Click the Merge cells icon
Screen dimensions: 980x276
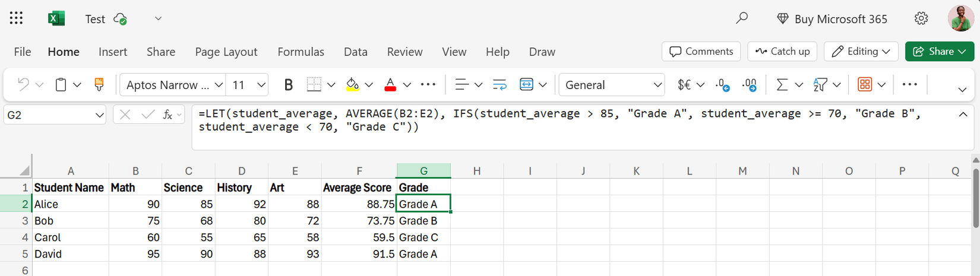(x=526, y=85)
